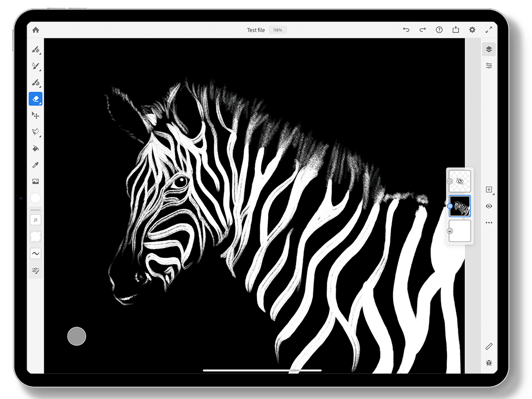Open the Place Image tool

[x=36, y=181]
